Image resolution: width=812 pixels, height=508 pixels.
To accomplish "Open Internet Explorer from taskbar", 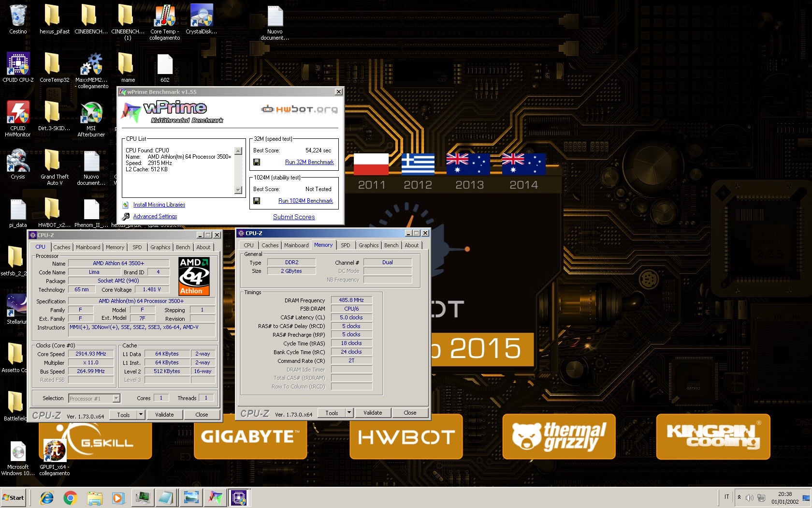I will tap(47, 497).
